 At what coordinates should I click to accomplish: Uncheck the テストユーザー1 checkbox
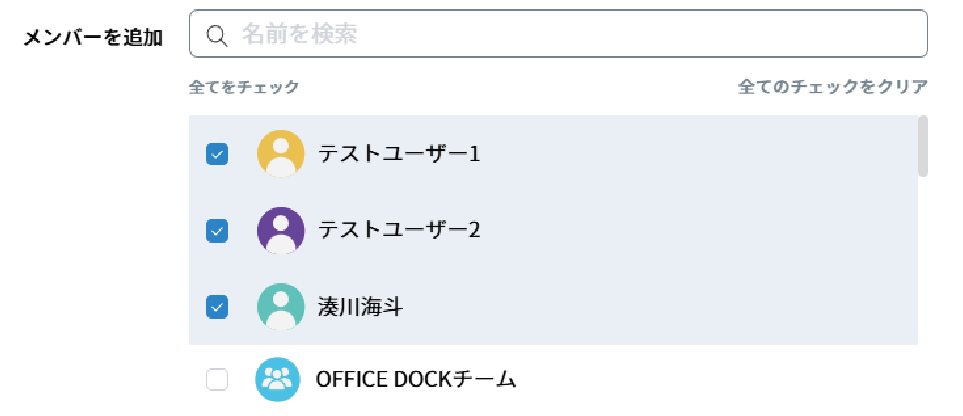[x=217, y=154]
